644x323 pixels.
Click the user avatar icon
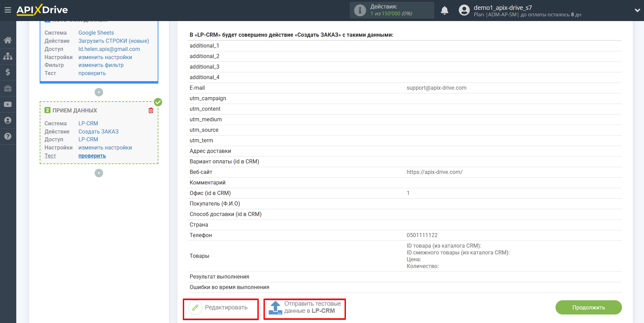pos(464,10)
